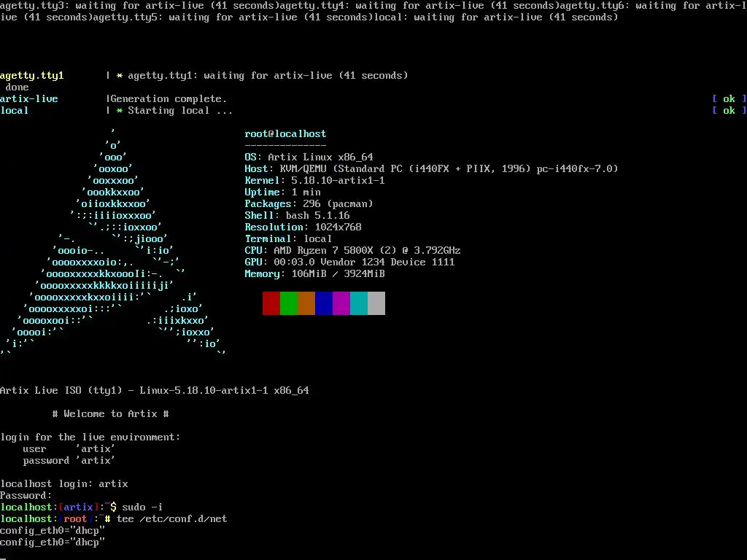Click the 'artix-live' service name
The height and width of the screenshot is (560, 747).
coord(29,98)
